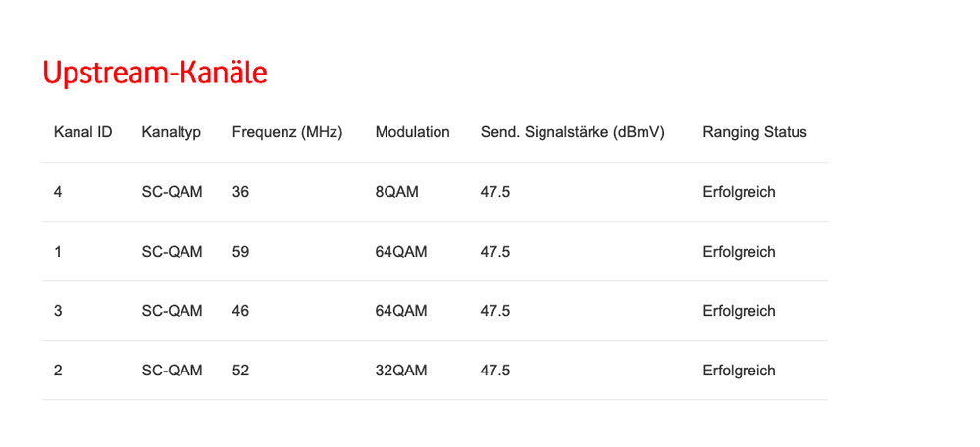
Task: Click the Kanal ID column header
Action: (82, 132)
